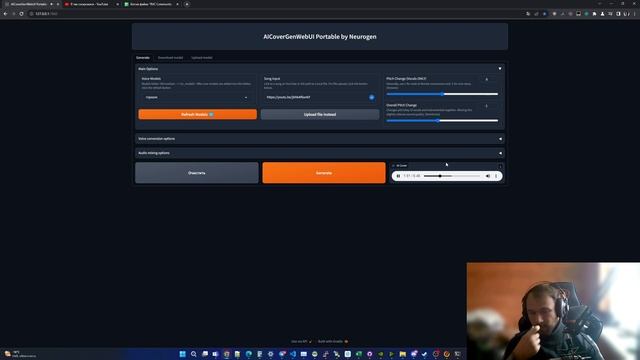This screenshot has height=360, width=640.
Task: Open the Settings gear in the taskbar
Action: click(271, 354)
